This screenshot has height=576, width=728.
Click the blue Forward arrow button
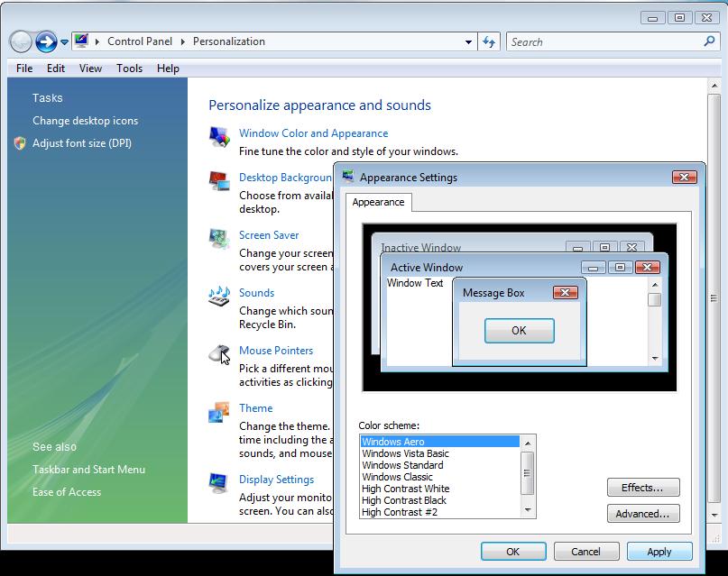46,41
